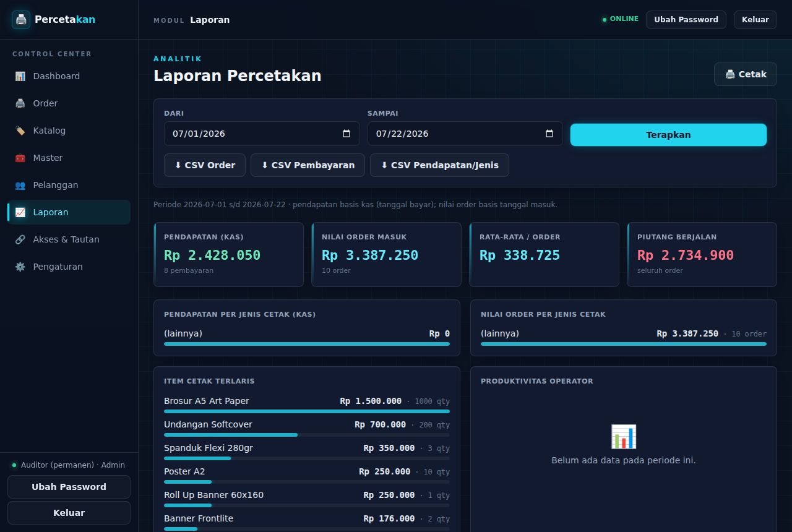
Task: Download CSV Pendapatan/Jenis export
Action: point(439,165)
